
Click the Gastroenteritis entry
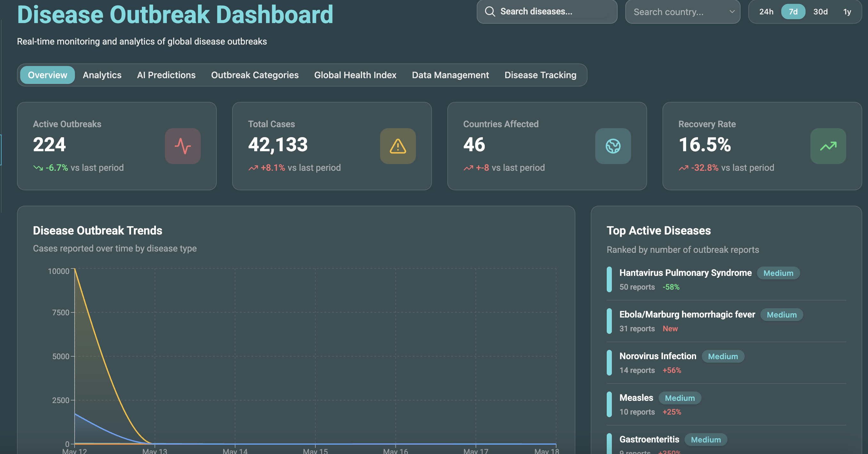726,444
